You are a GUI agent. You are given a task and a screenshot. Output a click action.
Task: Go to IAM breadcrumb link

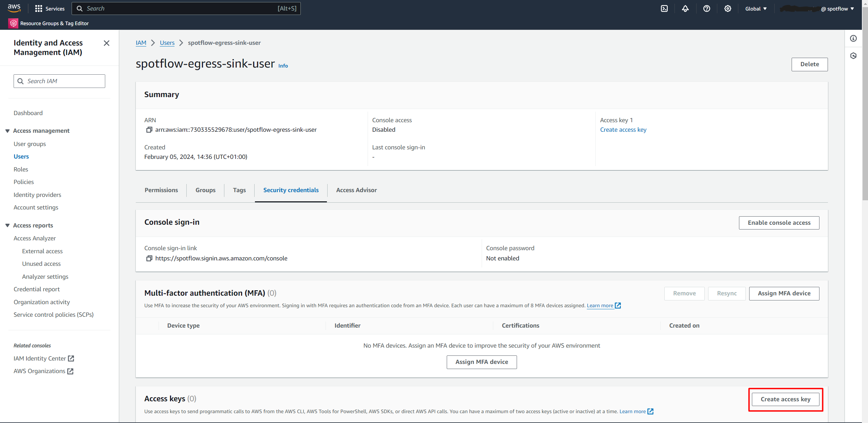141,43
